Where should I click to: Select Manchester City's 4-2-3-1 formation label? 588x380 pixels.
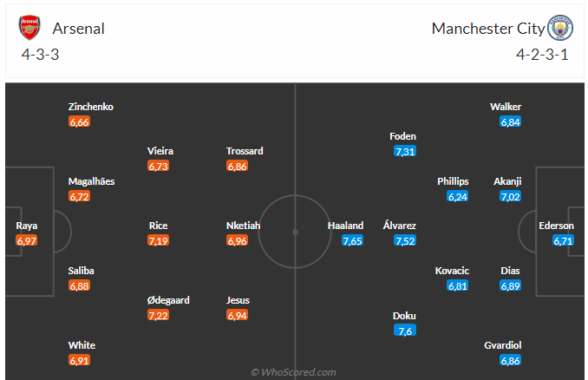click(x=542, y=55)
